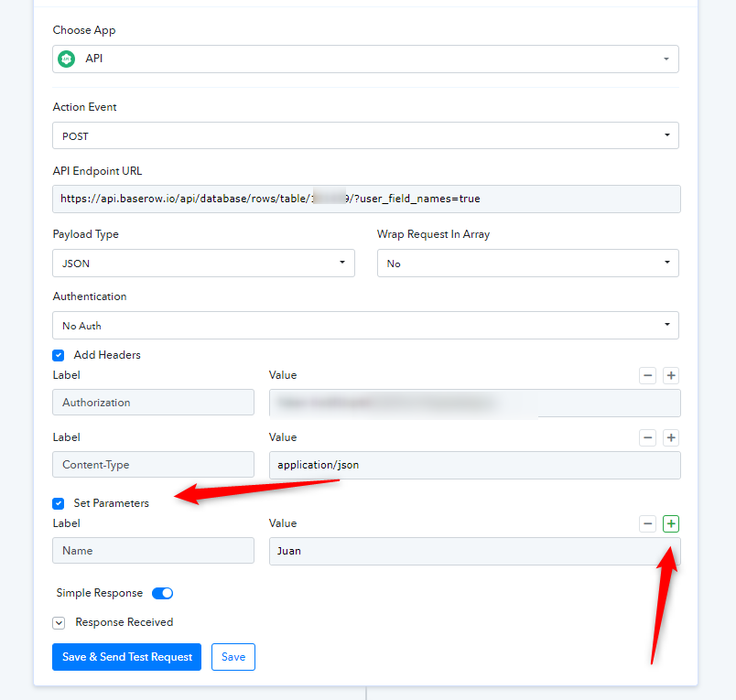Remove the Name parameter row with minus
736x700 pixels.
pos(647,523)
